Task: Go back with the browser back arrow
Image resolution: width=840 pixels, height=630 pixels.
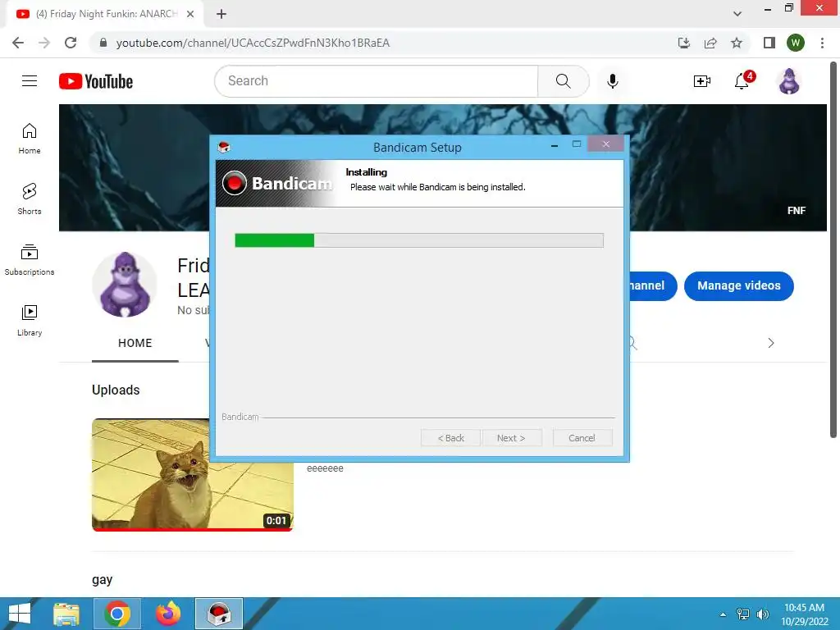Action: pyautogui.click(x=18, y=43)
